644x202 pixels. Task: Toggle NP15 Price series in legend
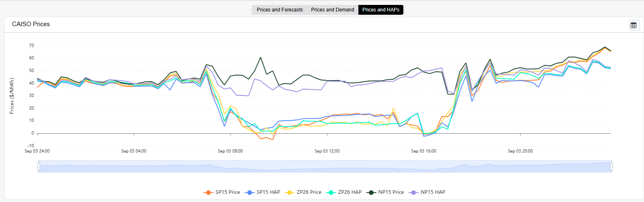click(385, 192)
